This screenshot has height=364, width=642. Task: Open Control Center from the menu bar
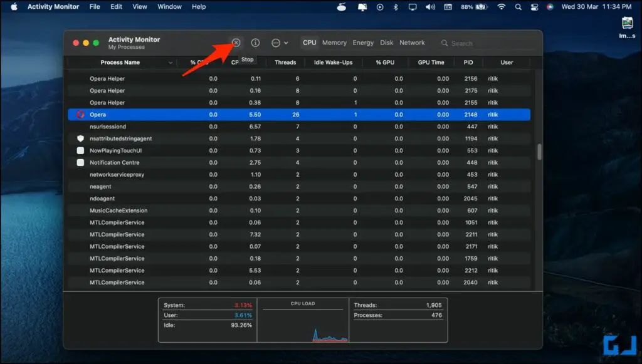click(x=534, y=7)
